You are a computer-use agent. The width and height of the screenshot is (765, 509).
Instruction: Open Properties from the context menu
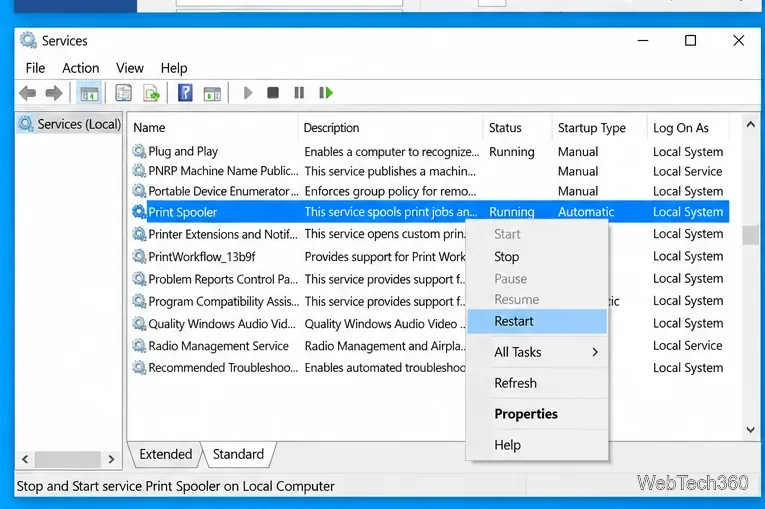coord(537,414)
